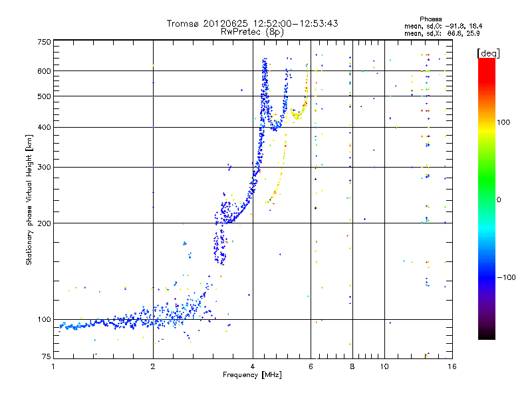Click the y-axis '300' tick label

pyautogui.click(x=44, y=168)
